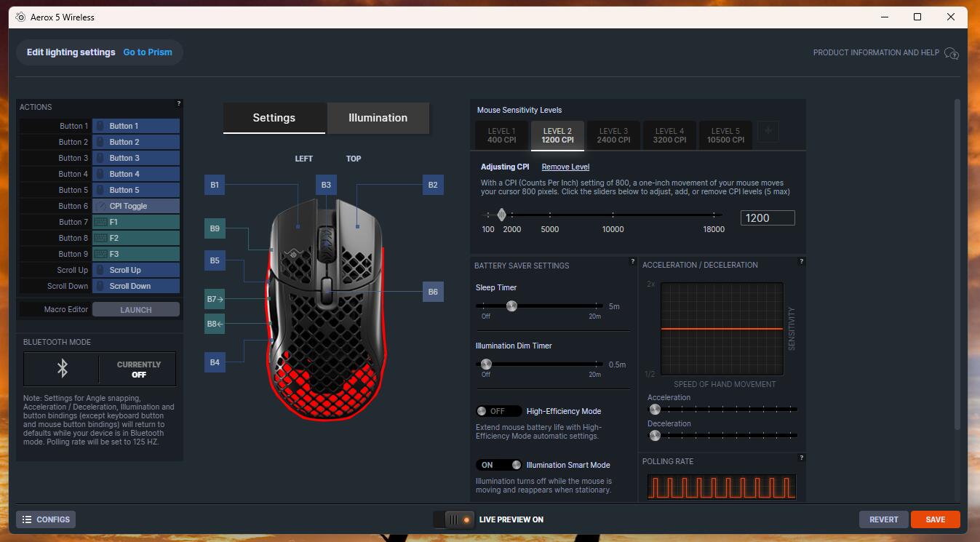This screenshot has width=980, height=542.
Task: Open the Button 6 CPI Toggle action selector
Action: click(136, 206)
